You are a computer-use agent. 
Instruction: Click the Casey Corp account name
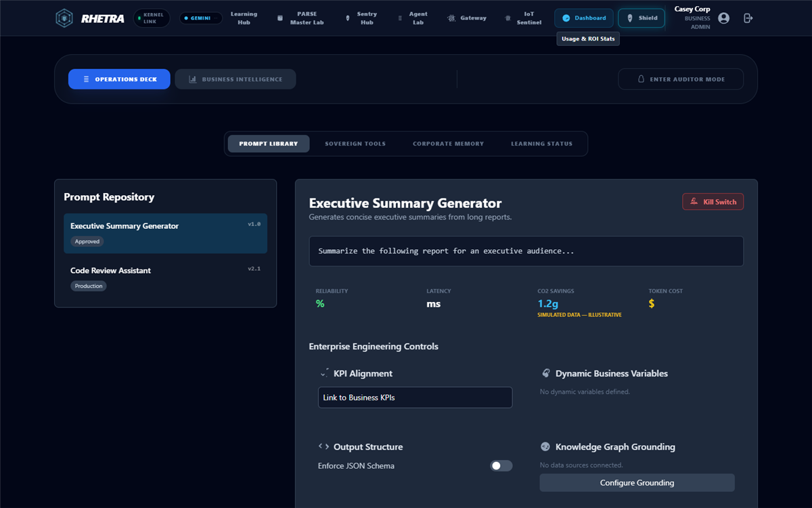click(x=692, y=9)
